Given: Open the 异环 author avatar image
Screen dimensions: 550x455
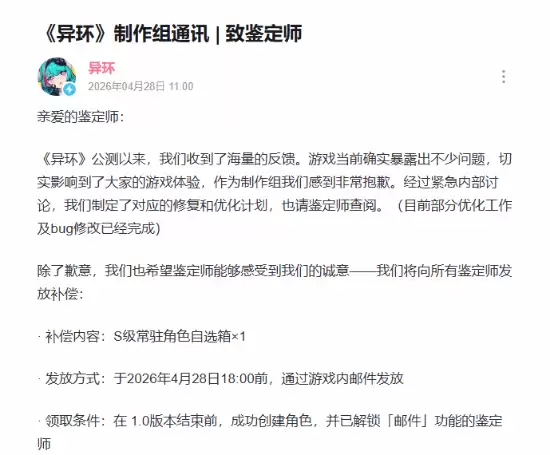Looking at the screenshot, I should (57, 76).
